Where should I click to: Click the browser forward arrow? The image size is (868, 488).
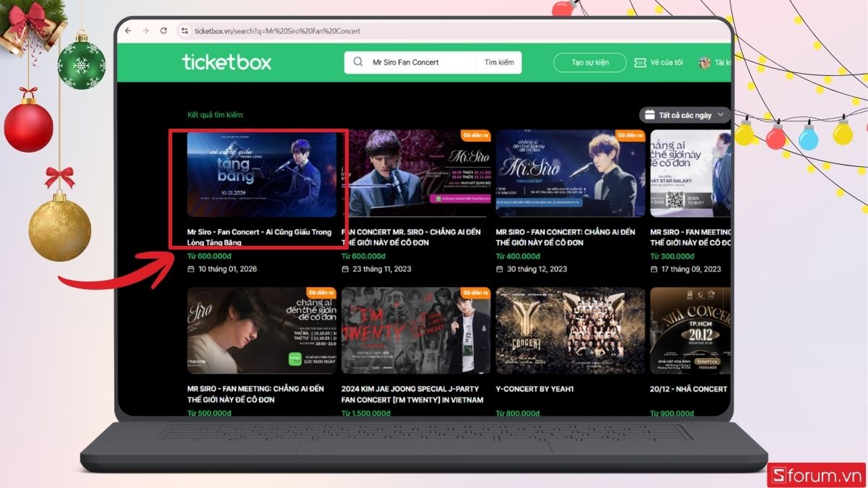pos(145,31)
